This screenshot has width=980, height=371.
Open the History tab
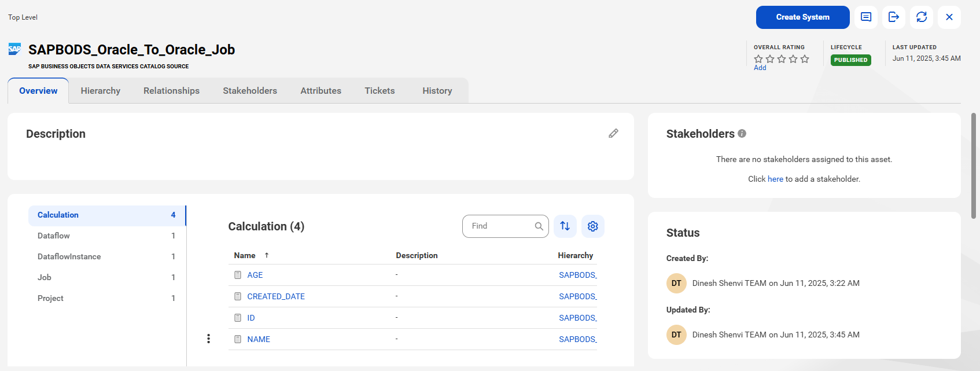tap(437, 91)
